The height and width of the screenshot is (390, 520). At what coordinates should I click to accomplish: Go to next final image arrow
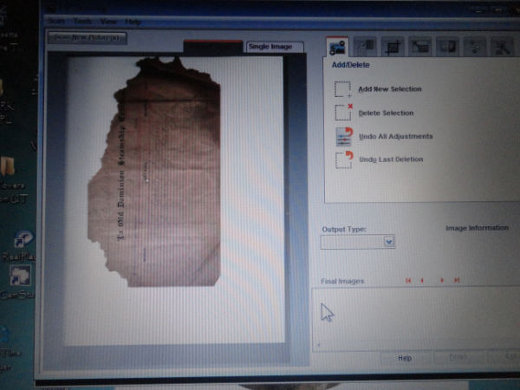click(x=442, y=280)
